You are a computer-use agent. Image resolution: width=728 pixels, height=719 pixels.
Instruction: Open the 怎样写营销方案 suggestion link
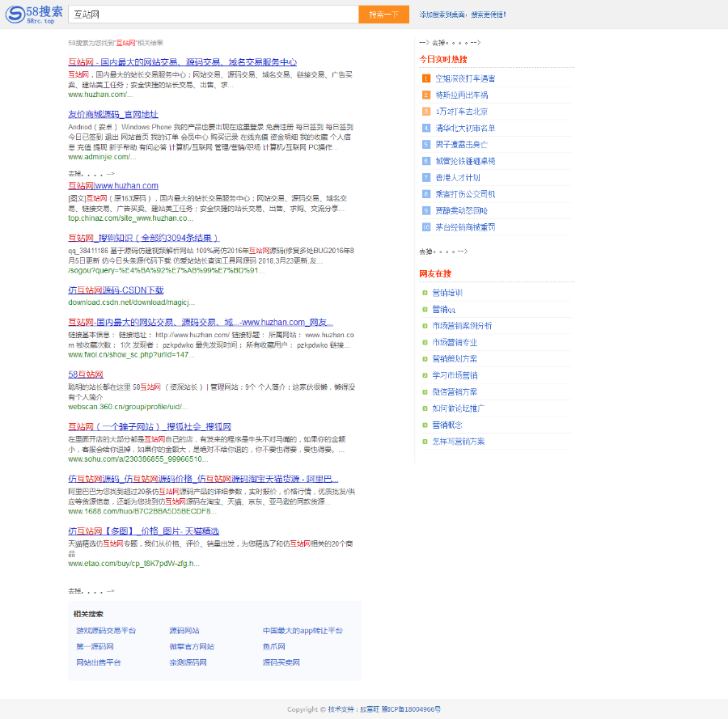459,442
